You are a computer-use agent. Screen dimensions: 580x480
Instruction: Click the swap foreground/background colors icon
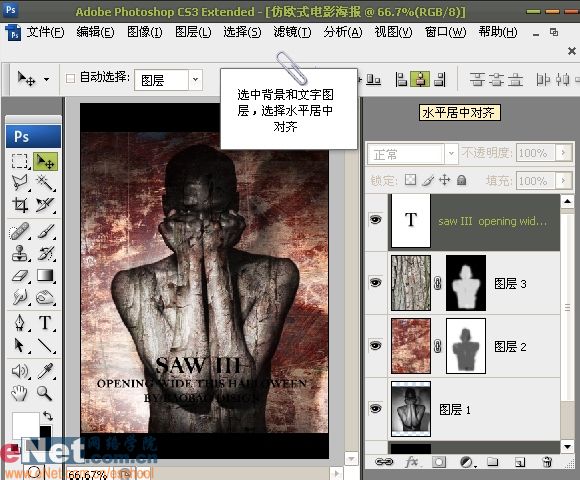(47, 416)
